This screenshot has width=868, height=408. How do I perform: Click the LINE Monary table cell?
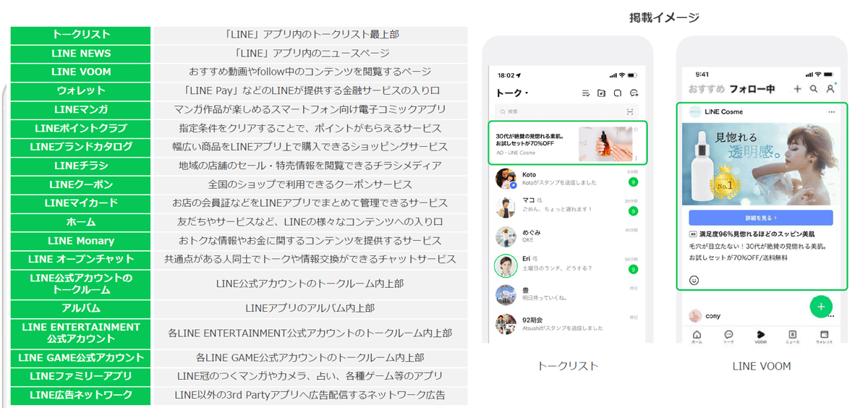pyautogui.click(x=81, y=241)
